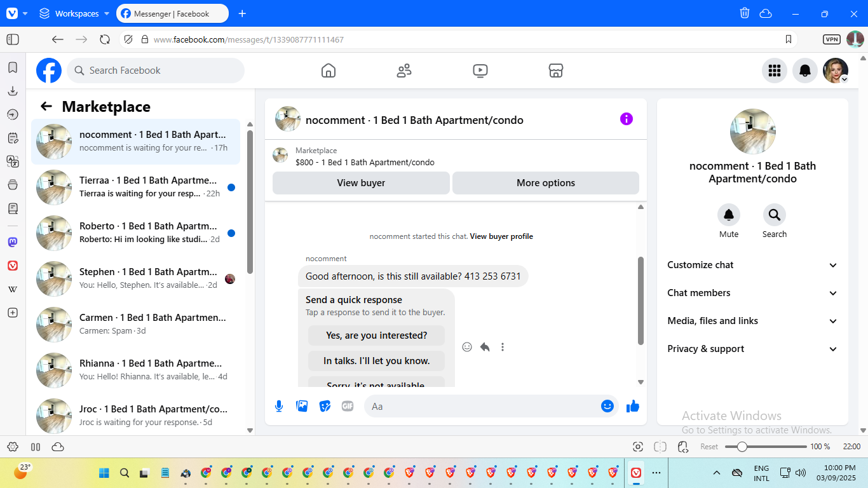Open the Marketplace storefront icon
The image size is (868, 488).
click(x=556, y=71)
